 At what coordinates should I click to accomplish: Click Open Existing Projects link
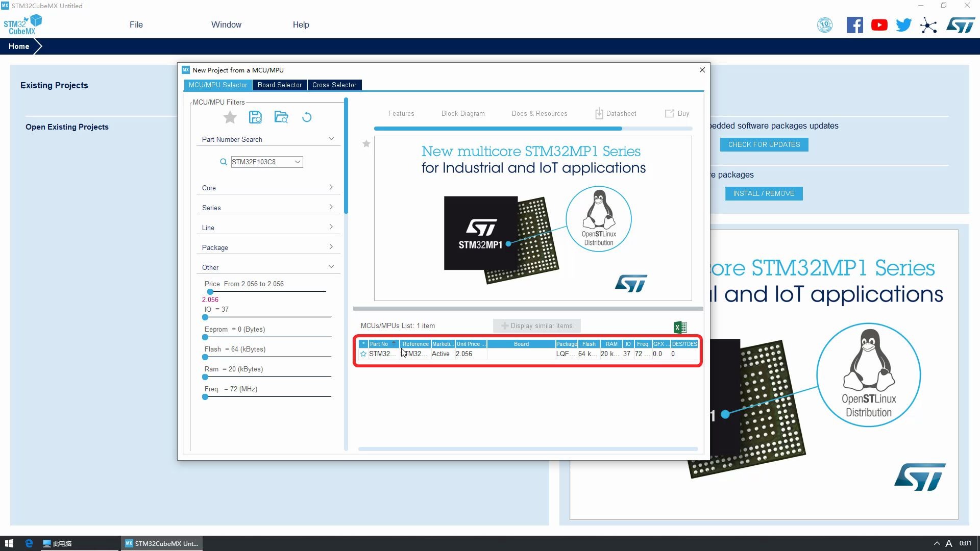click(67, 127)
